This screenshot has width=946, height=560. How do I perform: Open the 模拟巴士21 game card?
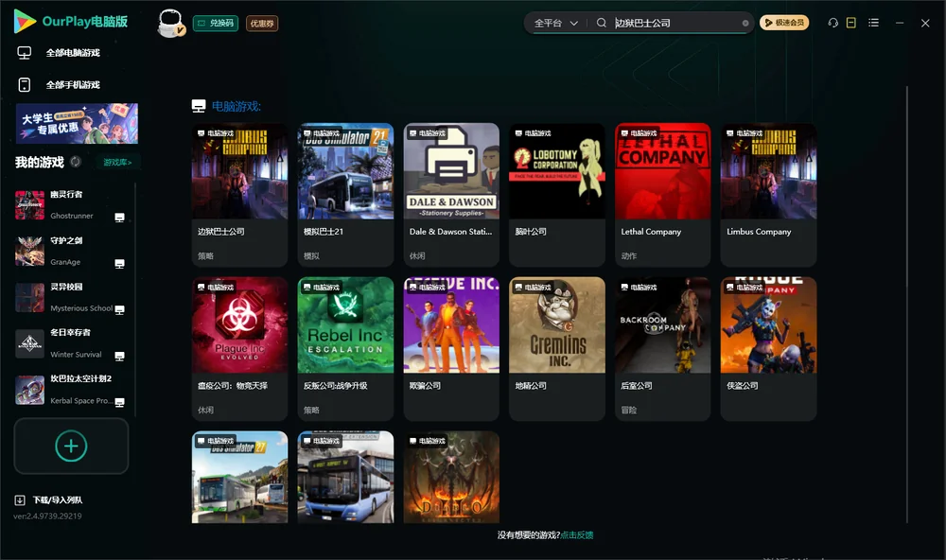coord(345,195)
